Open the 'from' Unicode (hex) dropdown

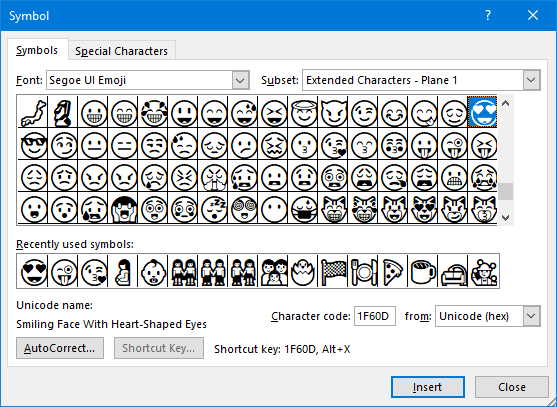pyautogui.click(x=531, y=316)
